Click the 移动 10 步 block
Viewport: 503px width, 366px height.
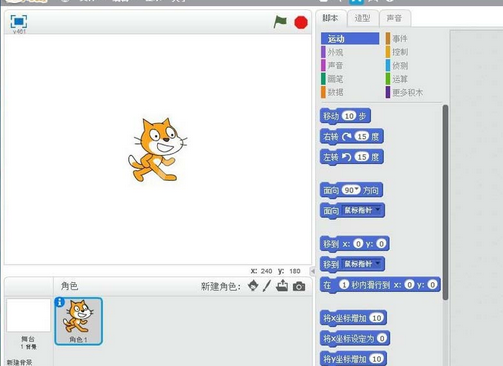pyautogui.click(x=345, y=116)
